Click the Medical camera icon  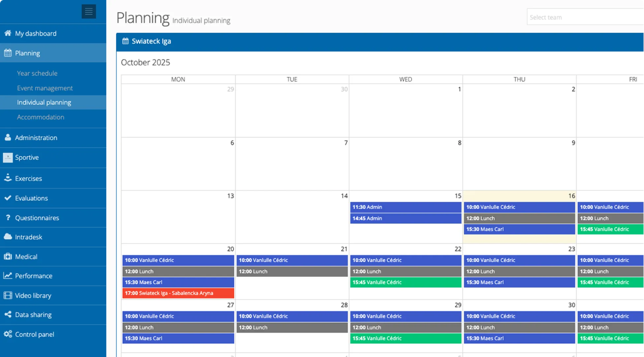click(7, 257)
